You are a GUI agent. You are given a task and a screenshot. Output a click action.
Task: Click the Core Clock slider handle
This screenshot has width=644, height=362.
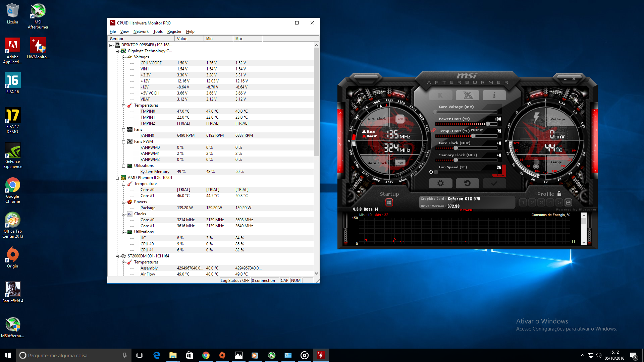[456, 148]
